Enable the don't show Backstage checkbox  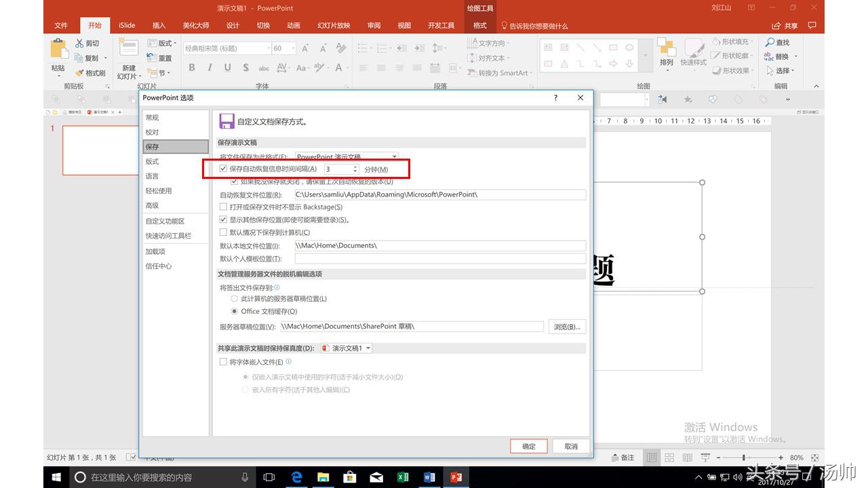point(224,207)
